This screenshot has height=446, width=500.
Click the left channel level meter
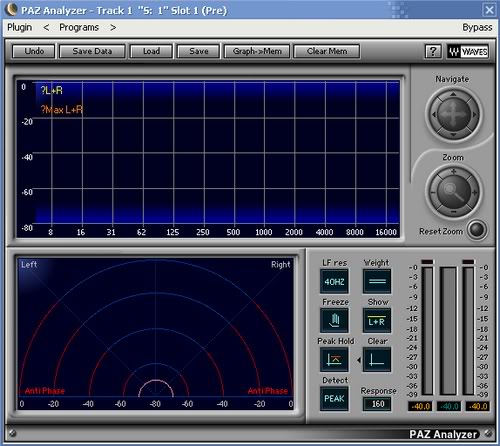pos(427,330)
